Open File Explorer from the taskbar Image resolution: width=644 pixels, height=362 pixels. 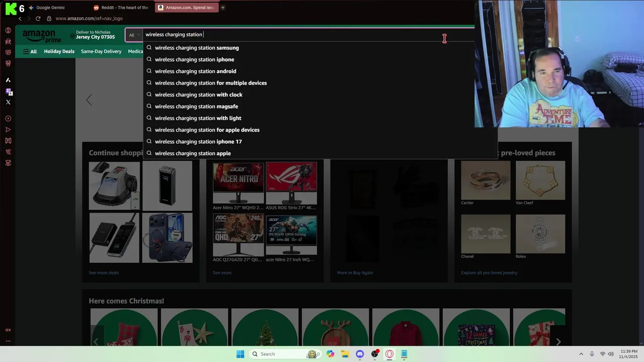tap(345, 354)
